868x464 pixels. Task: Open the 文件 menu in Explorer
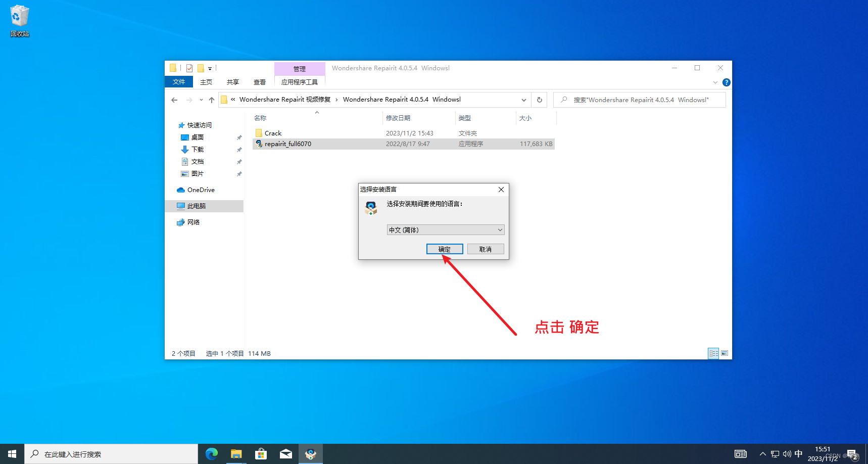point(179,82)
